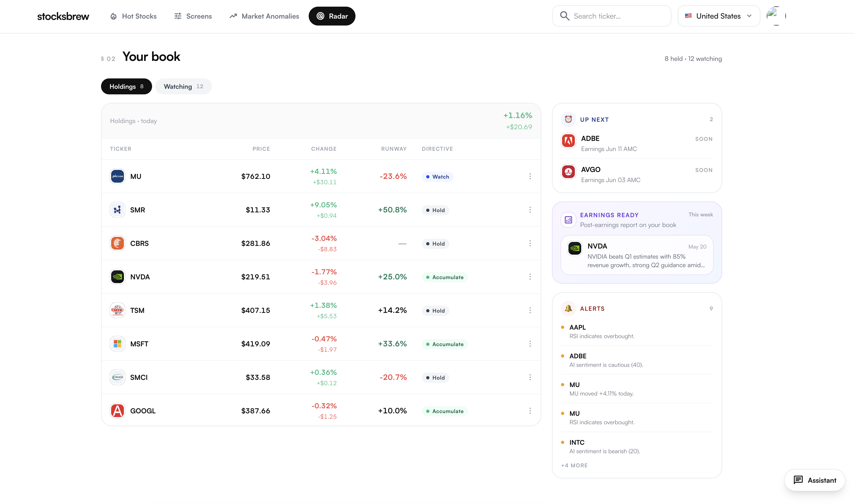Click the GOOGL row logo
The width and height of the screenshot is (854, 504).
(x=118, y=411)
